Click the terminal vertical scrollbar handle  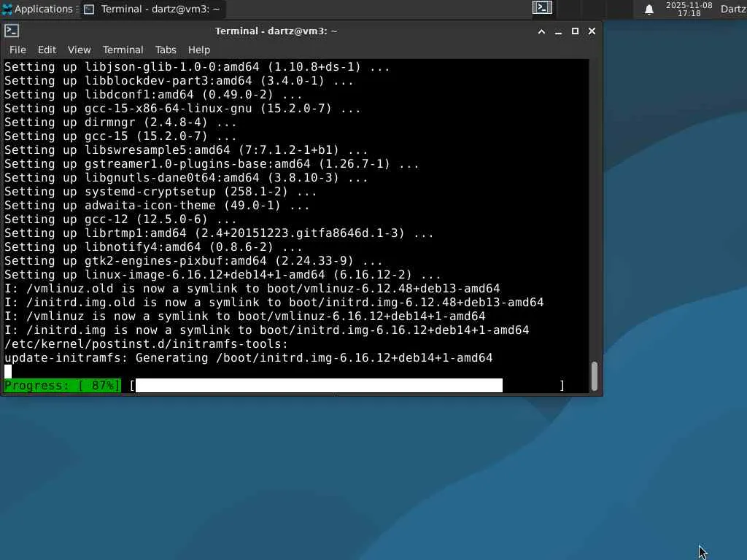[x=595, y=376]
